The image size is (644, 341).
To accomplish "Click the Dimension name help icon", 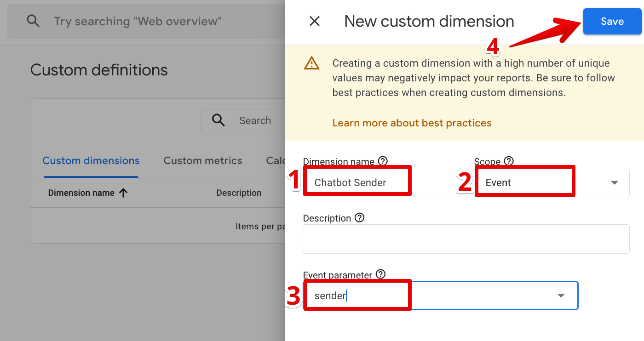I will click(x=383, y=161).
